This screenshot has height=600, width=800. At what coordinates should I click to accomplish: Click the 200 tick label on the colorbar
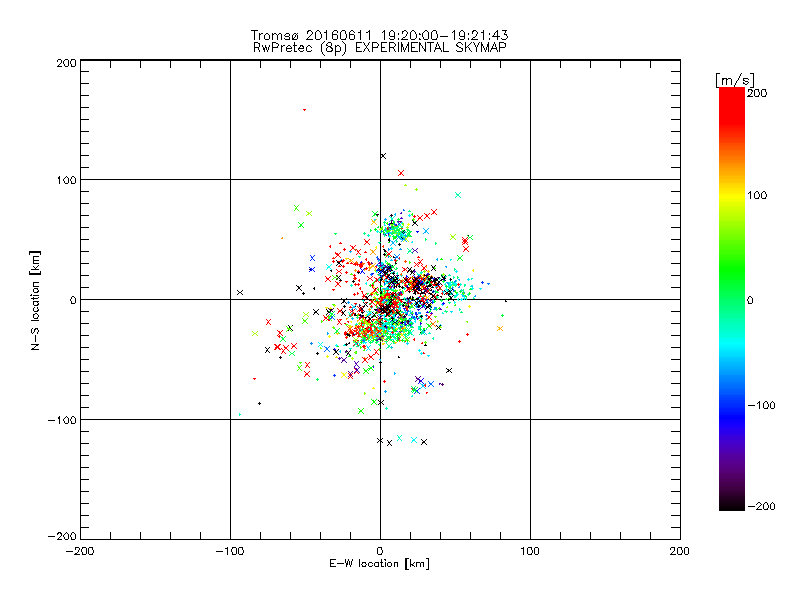(x=757, y=93)
